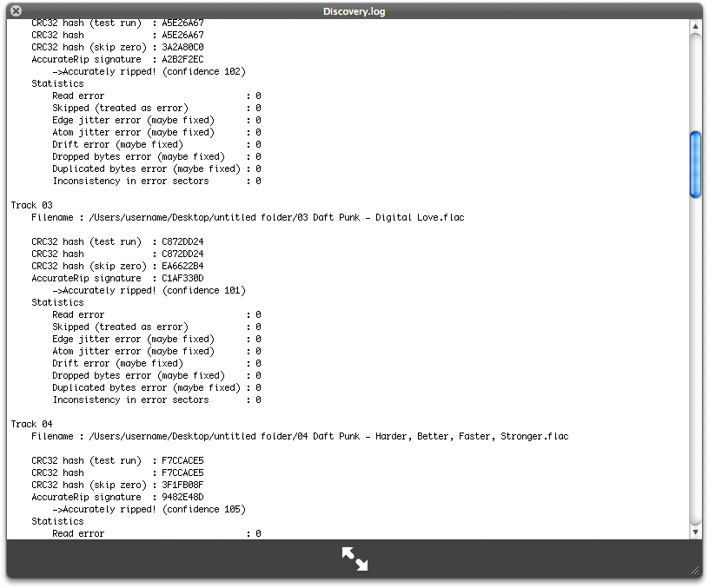Click Track 03 'Duplicated bytes error' row
709x588 pixels.
pos(156,387)
